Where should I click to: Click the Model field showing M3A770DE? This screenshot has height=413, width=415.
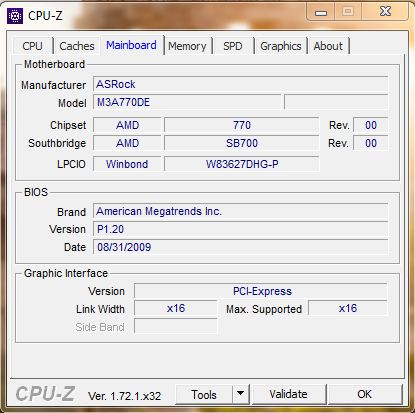[x=187, y=102]
